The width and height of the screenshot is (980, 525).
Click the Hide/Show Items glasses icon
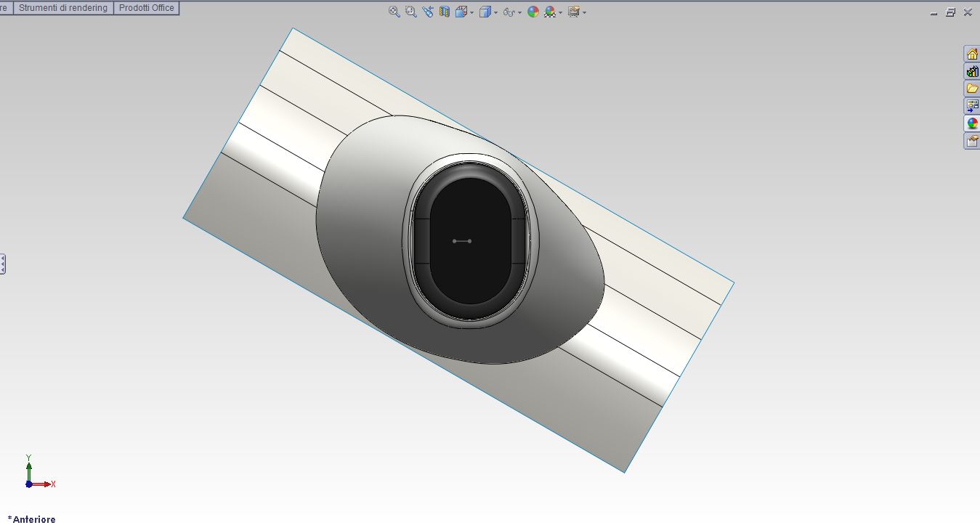pyautogui.click(x=509, y=12)
